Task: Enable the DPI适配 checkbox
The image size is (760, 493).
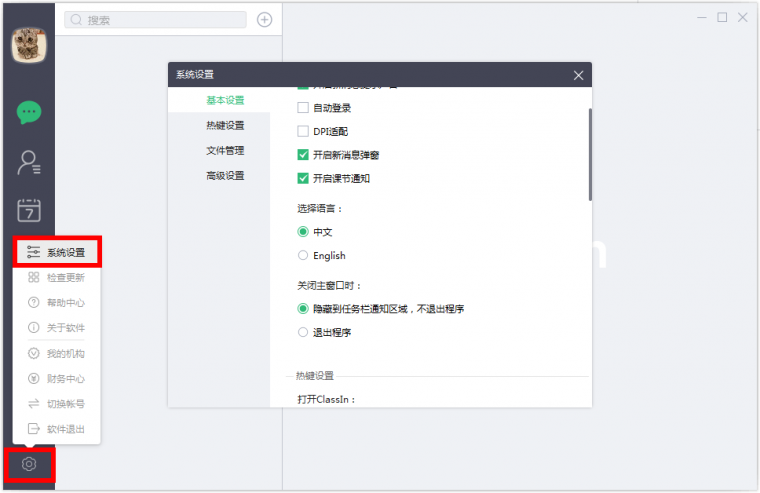Action: pyautogui.click(x=303, y=131)
